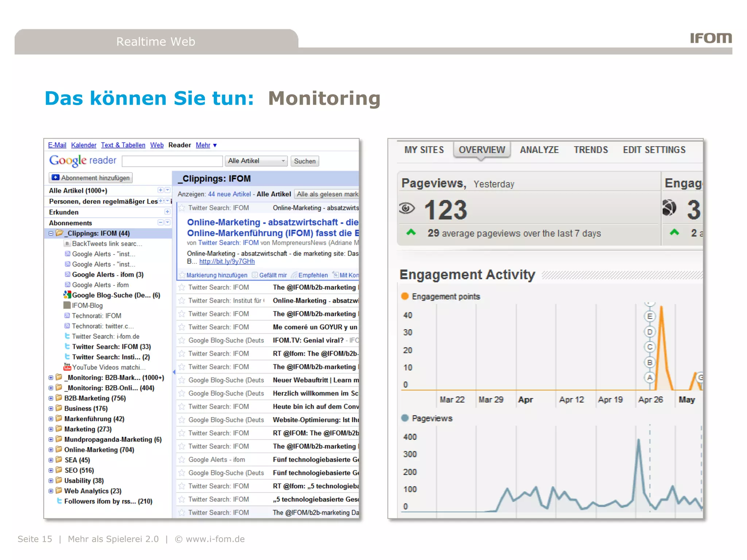Star the 'Website-Optimierung' article
The height and width of the screenshot is (560, 747).
(182, 420)
